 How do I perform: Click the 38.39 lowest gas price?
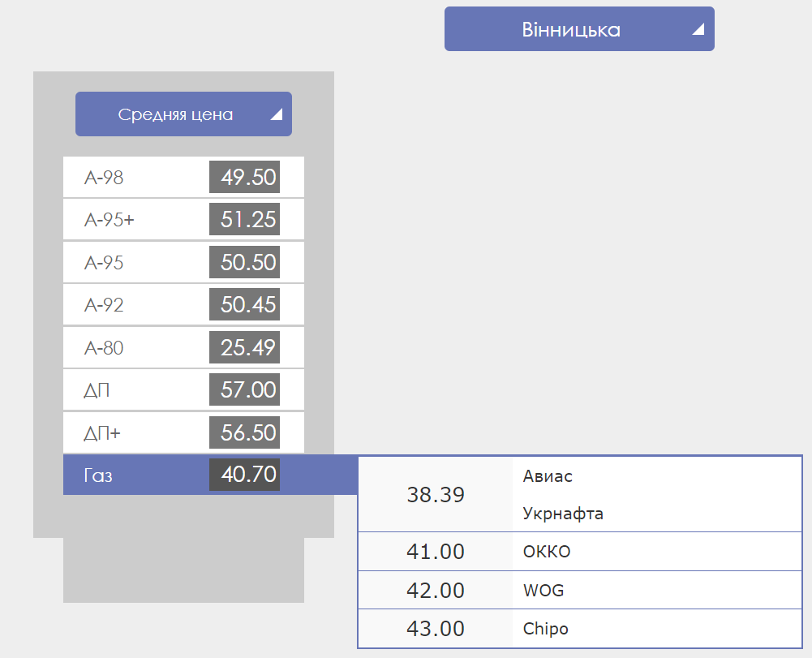coord(436,495)
